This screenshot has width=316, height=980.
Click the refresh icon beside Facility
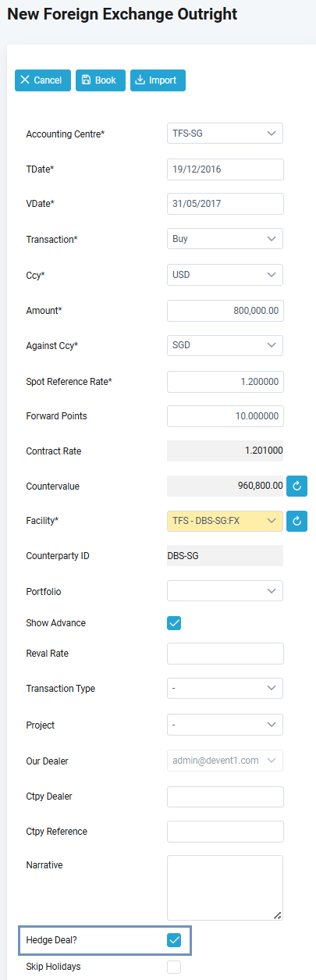(x=296, y=521)
